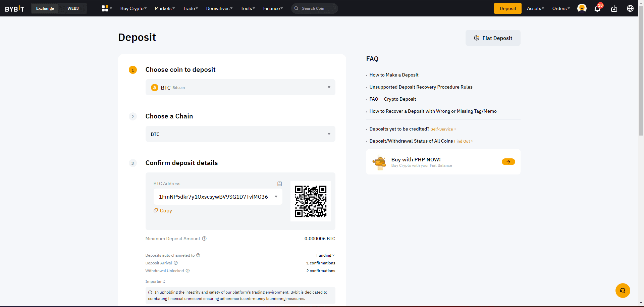Open the customer support headset button
This screenshot has width=644, height=307.
click(623, 291)
